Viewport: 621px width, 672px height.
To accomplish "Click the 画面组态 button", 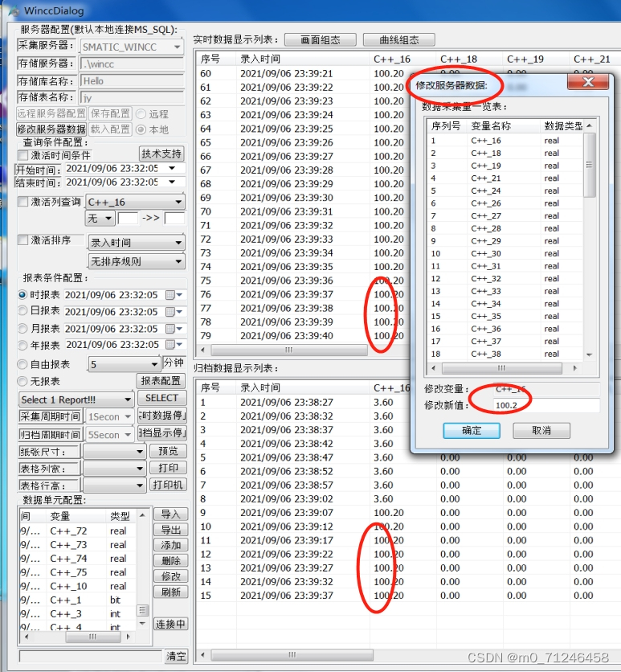I will [320, 40].
